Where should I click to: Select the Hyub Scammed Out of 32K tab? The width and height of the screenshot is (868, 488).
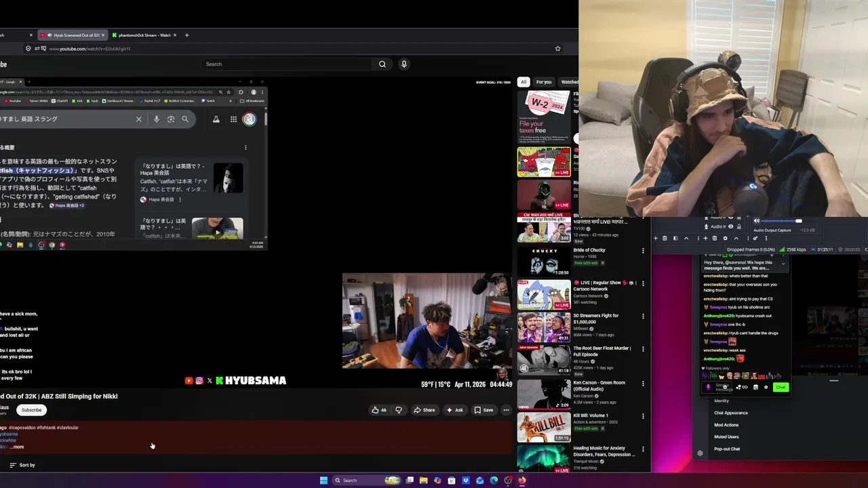[71, 35]
